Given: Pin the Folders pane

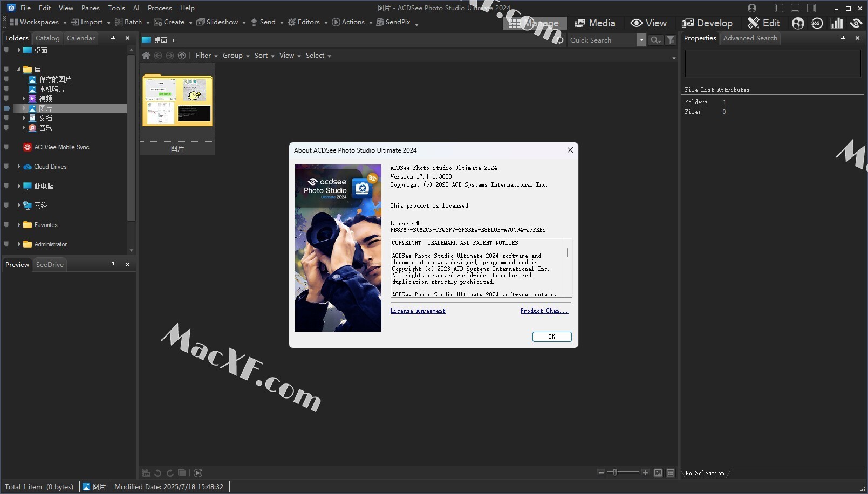Looking at the screenshot, I should (x=113, y=38).
